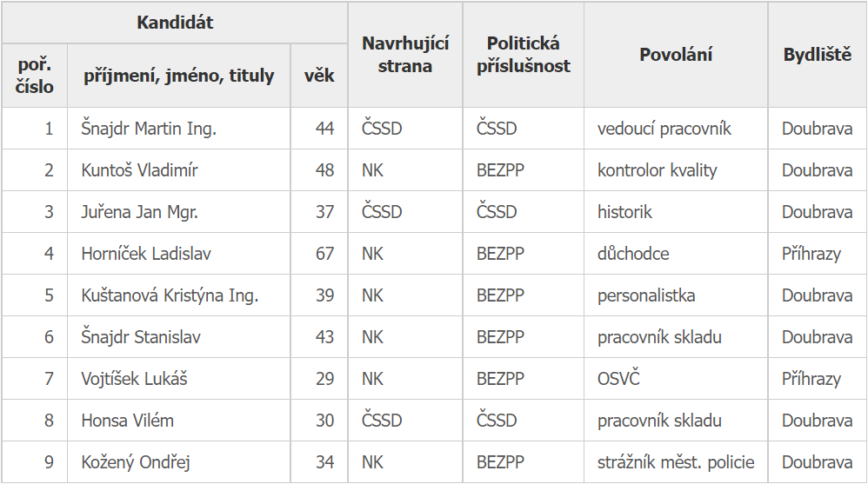The image size is (868, 484).
Task: Select candidate Kožený Ondřej
Action: coord(136,462)
